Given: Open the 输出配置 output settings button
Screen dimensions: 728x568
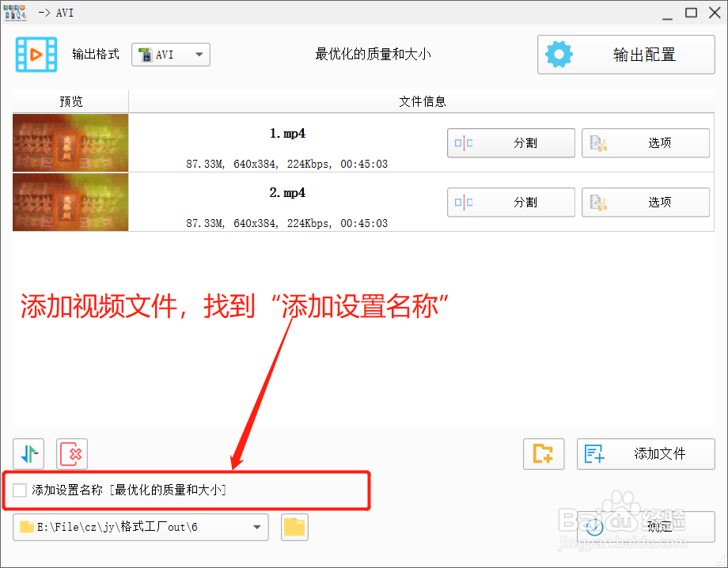Looking at the screenshot, I should [626, 55].
